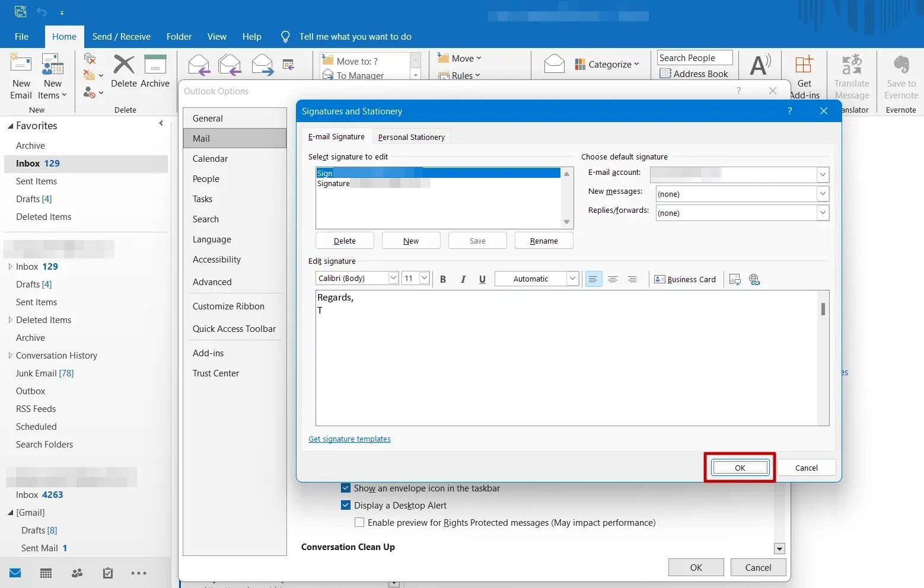Toggle Bold in signature editor
This screenshot has width=924, height=588.
(443, 279)
